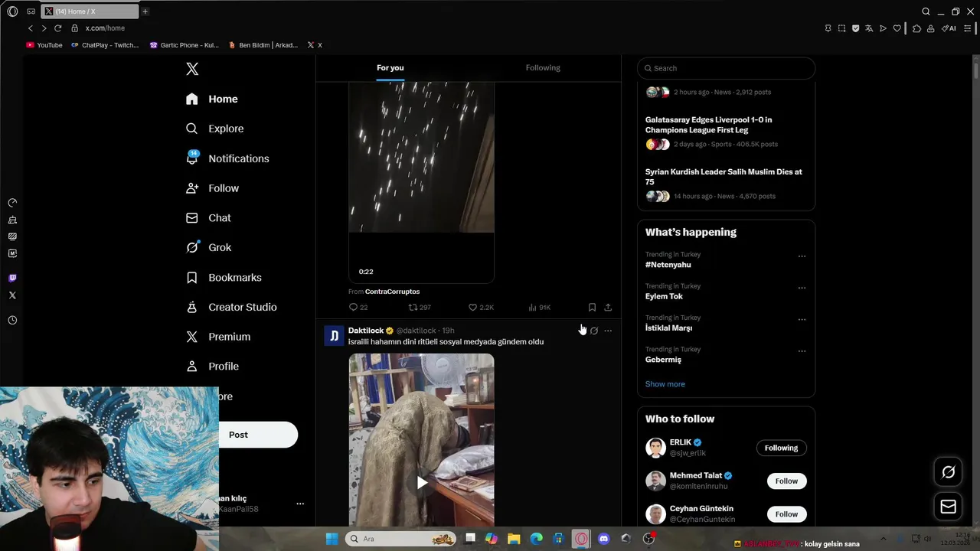
Task: Play the Daktilock ritual video
Action: [422, 483]
